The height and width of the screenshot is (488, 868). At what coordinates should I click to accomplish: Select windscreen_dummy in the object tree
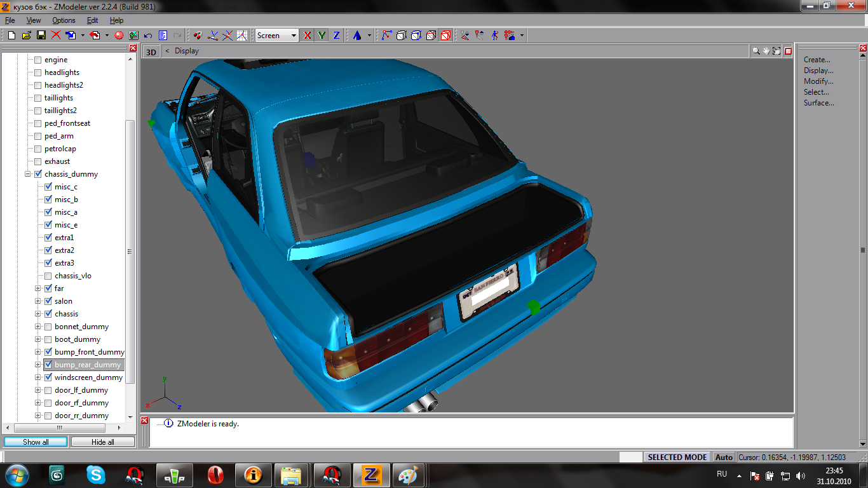point(88,377)
